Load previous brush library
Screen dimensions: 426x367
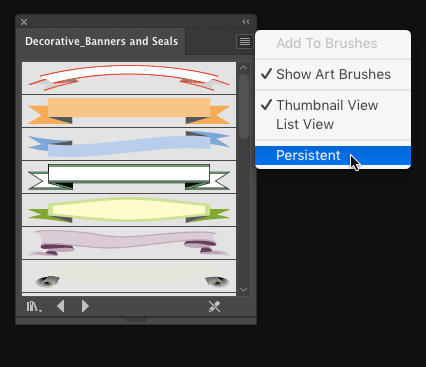coord(61,306)
